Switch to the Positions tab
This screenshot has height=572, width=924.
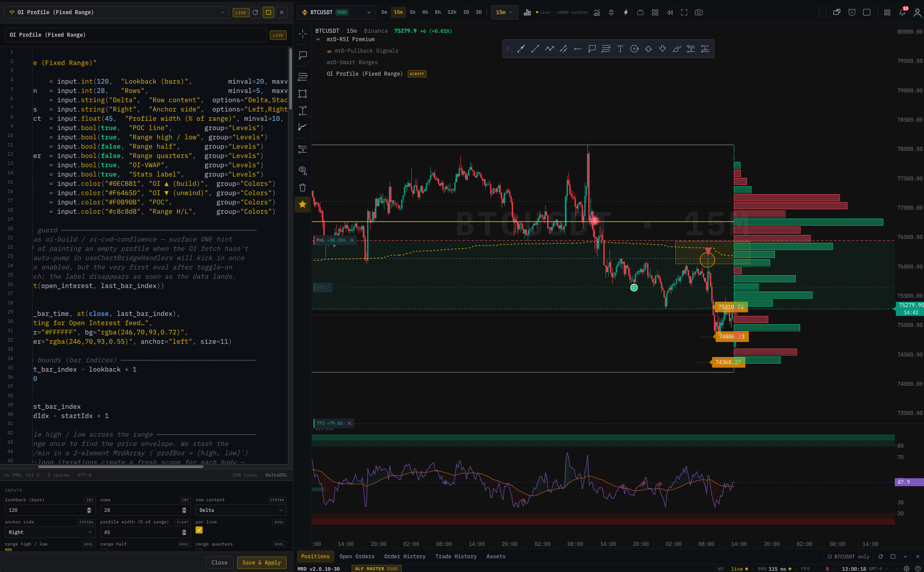tap(315, 557)
